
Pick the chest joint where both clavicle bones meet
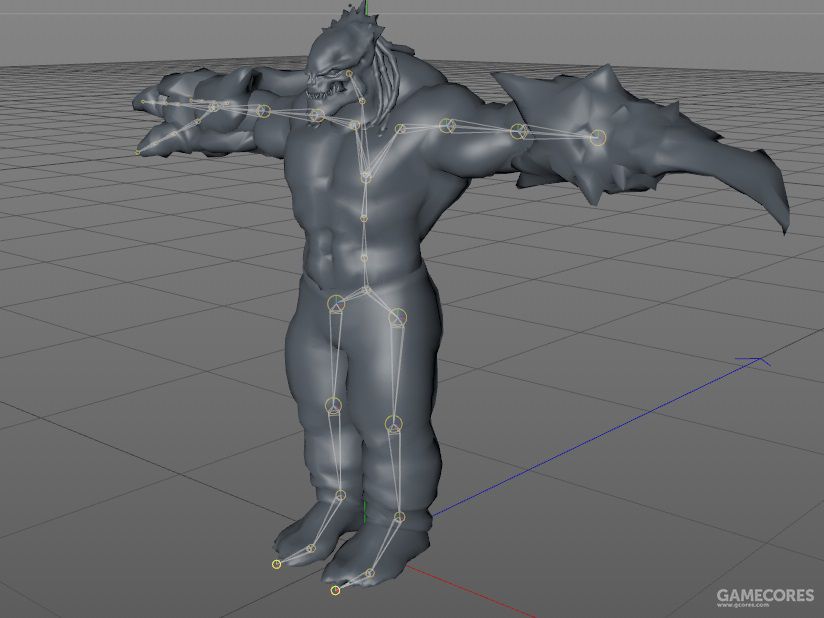pyautogui.click(x=366, y=177)
